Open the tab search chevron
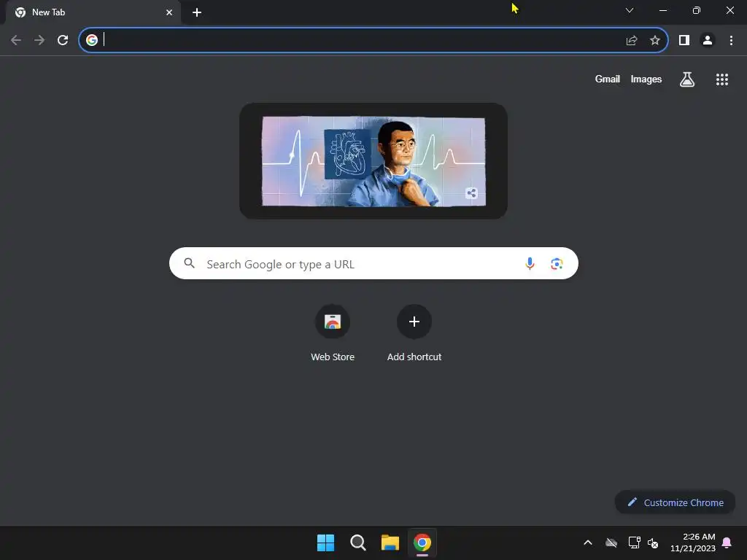The image size is (747, 560). click(x=630, y=10)
